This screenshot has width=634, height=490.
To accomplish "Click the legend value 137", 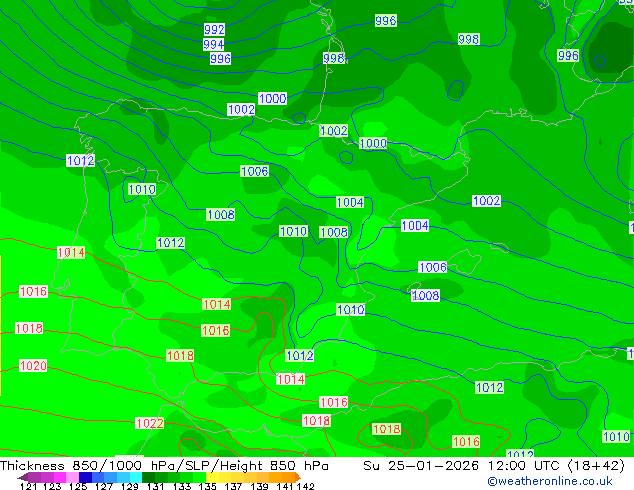I will click(x=233, y=486).
